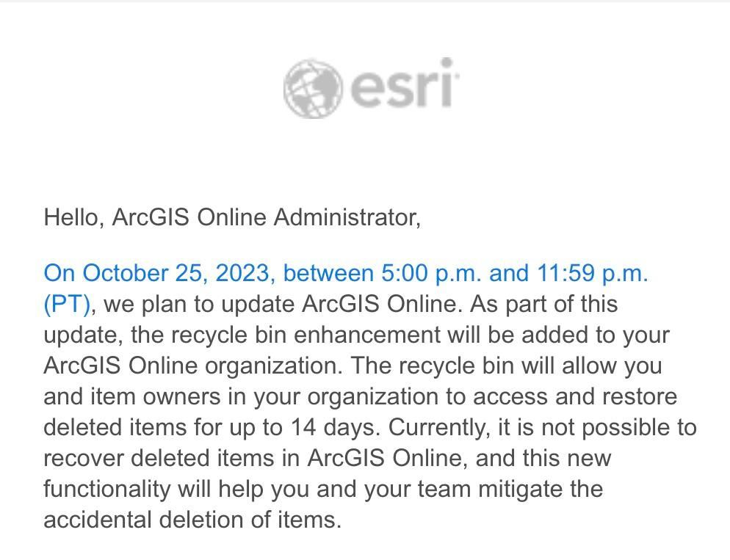Click the blue "(PT)" link text

[67, 304]
